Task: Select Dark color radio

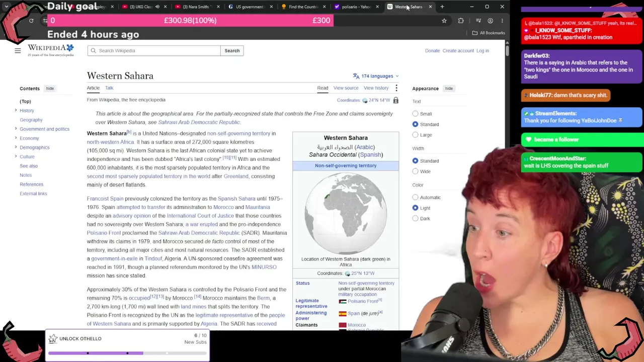Action: (416, 219)
